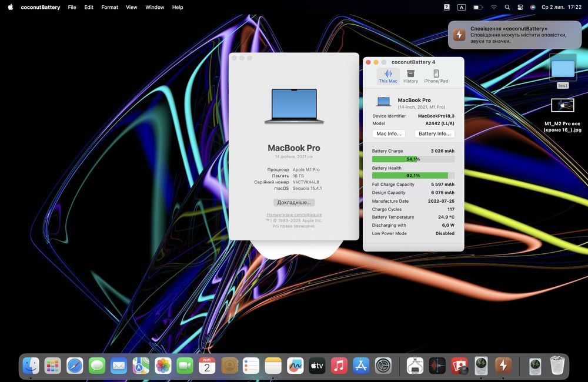This screenshot has height=382, width=588.
Task: Click the Manufacture Date 2022-07-25 value
Action: pos(441,202)
